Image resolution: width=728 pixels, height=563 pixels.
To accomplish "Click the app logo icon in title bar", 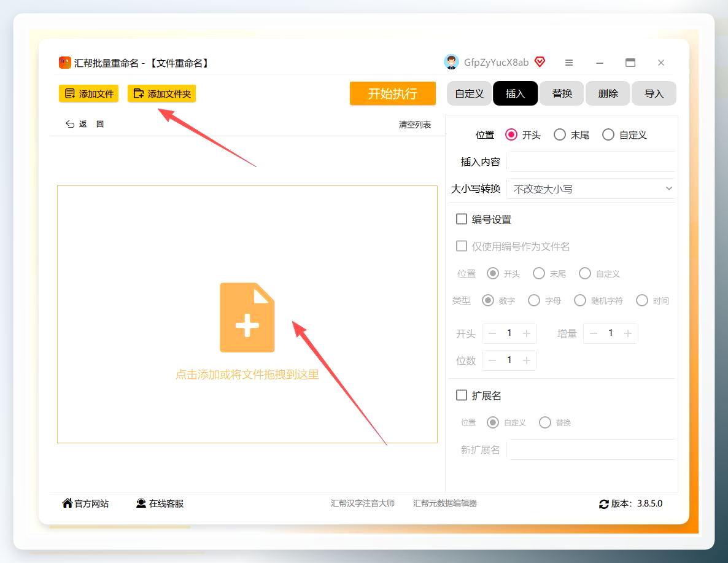I will pos(64,62).
